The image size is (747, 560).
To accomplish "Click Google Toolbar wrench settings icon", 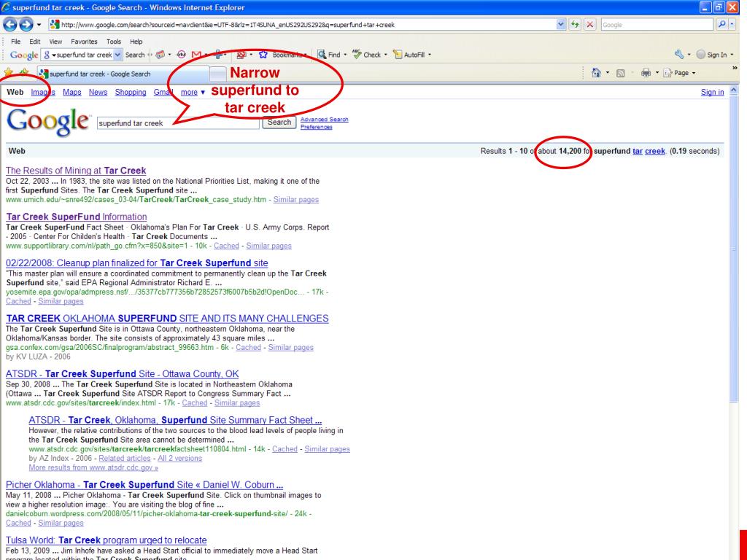I will click(679, 54).
